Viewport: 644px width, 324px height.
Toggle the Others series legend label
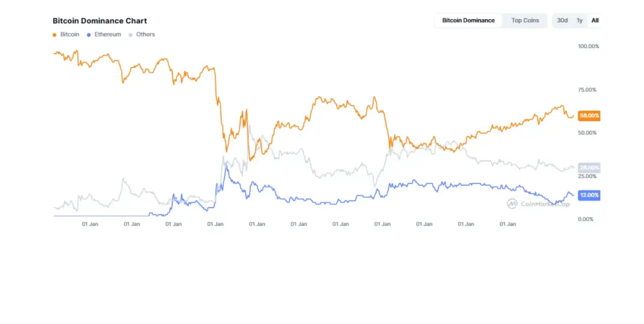[145, 35]
